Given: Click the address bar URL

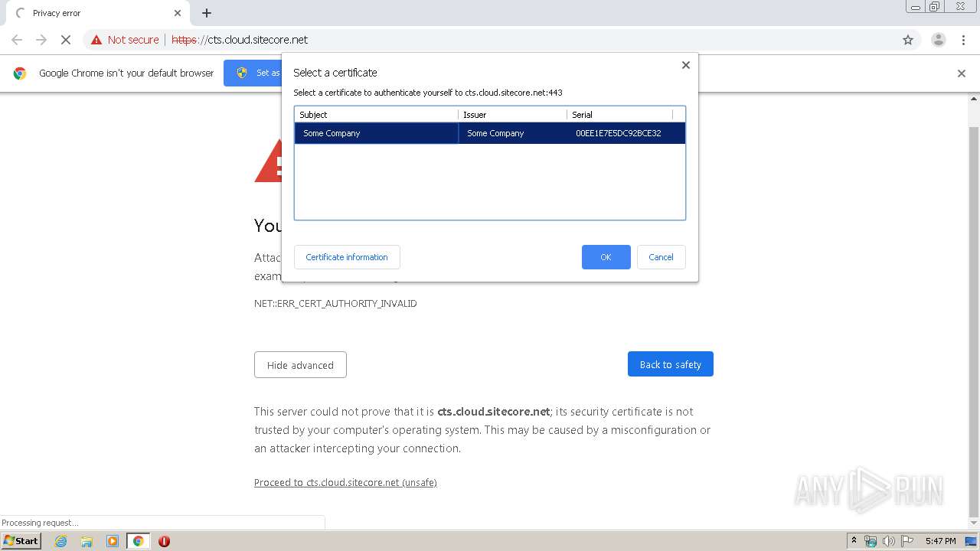Looking at the screenshot, I should click(240, 40).
